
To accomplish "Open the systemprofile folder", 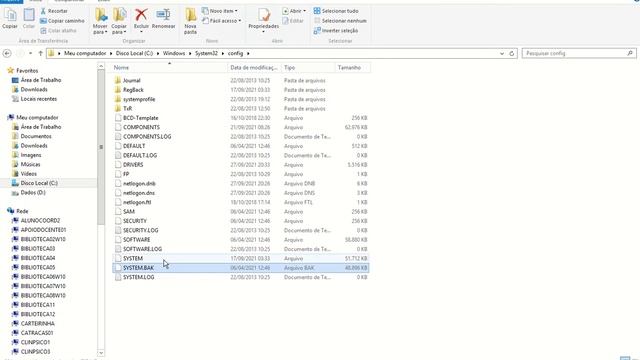I will (x=139, y=99).
